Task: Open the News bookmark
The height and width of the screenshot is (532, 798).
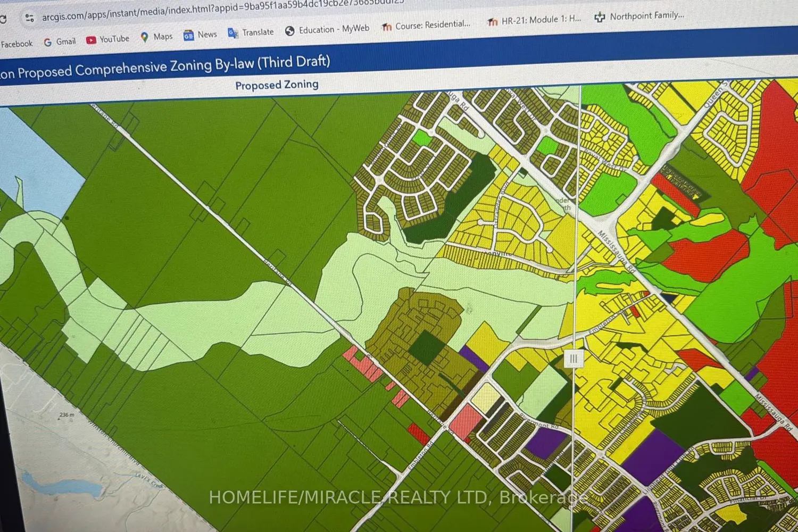Action: (x=200, y=35)
